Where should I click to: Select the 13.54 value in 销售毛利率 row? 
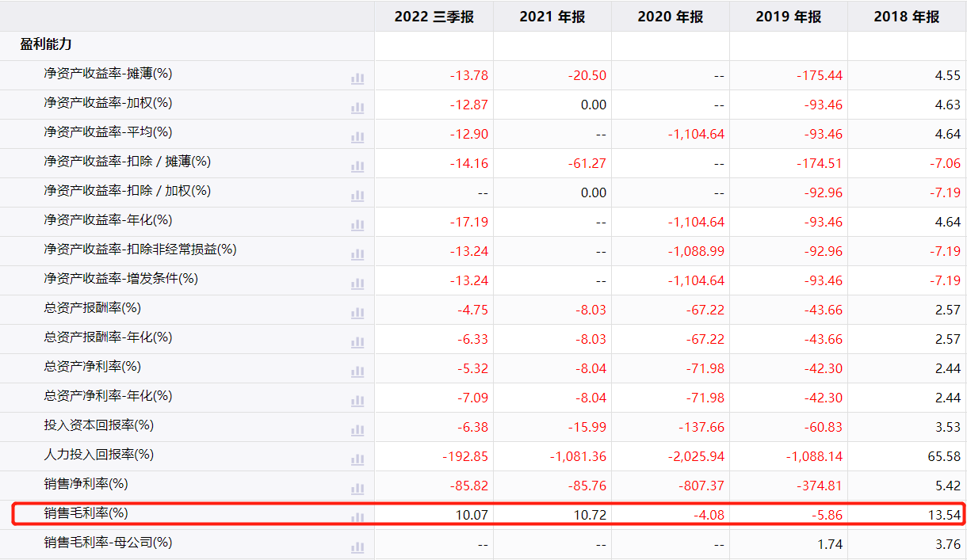coord(946,515)
